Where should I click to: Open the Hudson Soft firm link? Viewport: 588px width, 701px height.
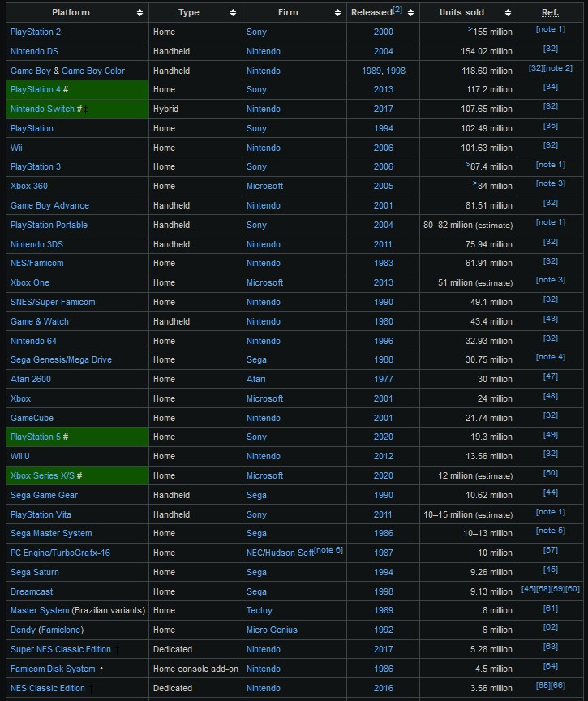click(x=290, y=553)
